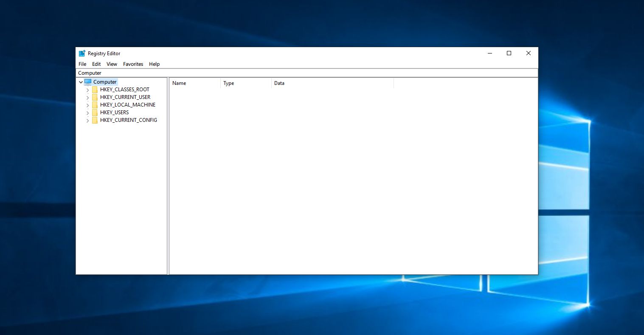This screenshot has width=644, height=335.
Task: Expand the HKEY_CURRENT_USER key
Action: [88, 98]
